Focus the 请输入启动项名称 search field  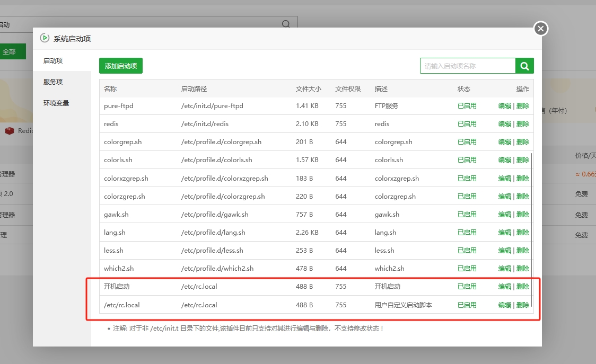point(467,66)
